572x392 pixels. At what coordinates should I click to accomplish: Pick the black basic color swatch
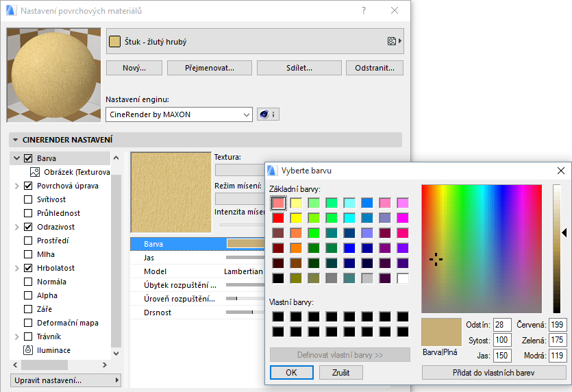click(x=278, y=278)
